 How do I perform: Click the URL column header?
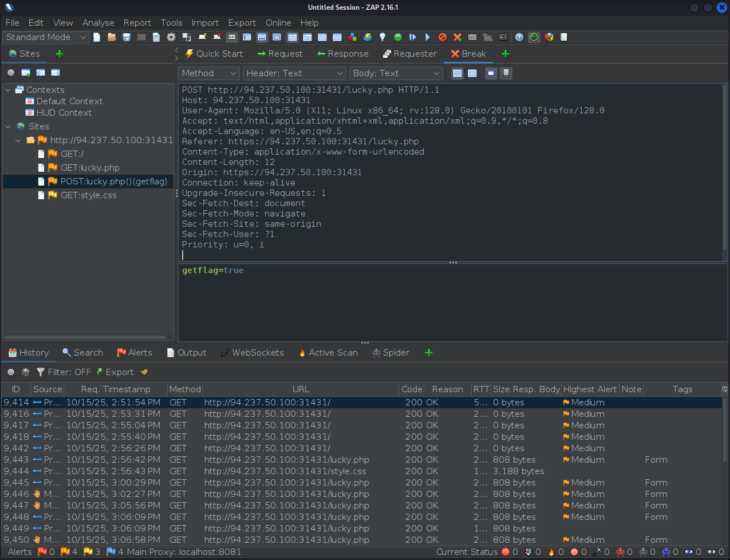[x=301, y=389]
